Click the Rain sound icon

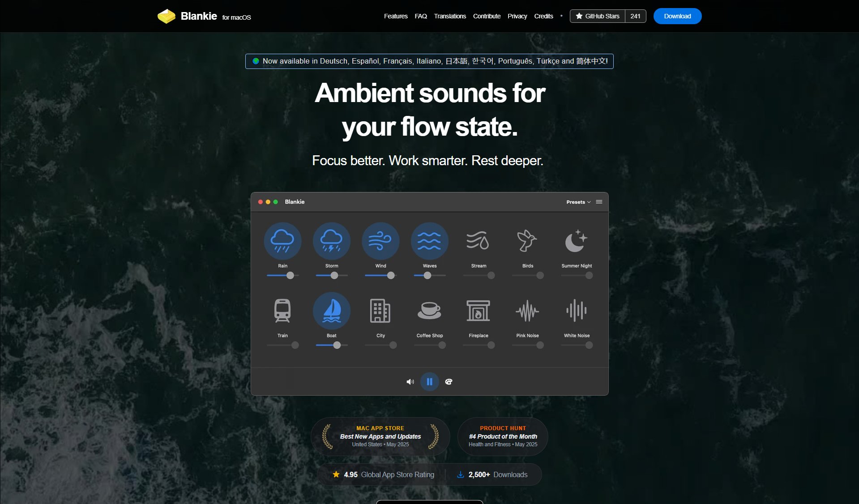[x=282, y=241]
